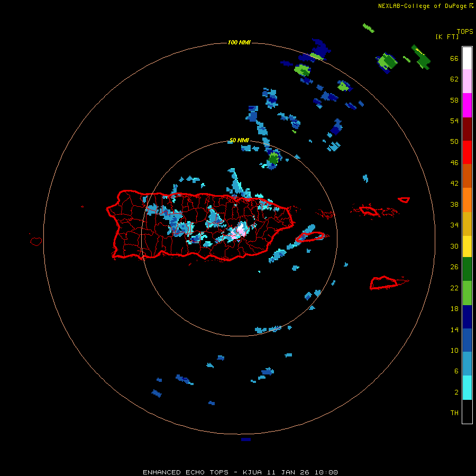Click the 100 NMI range ring label

(239, 42)
